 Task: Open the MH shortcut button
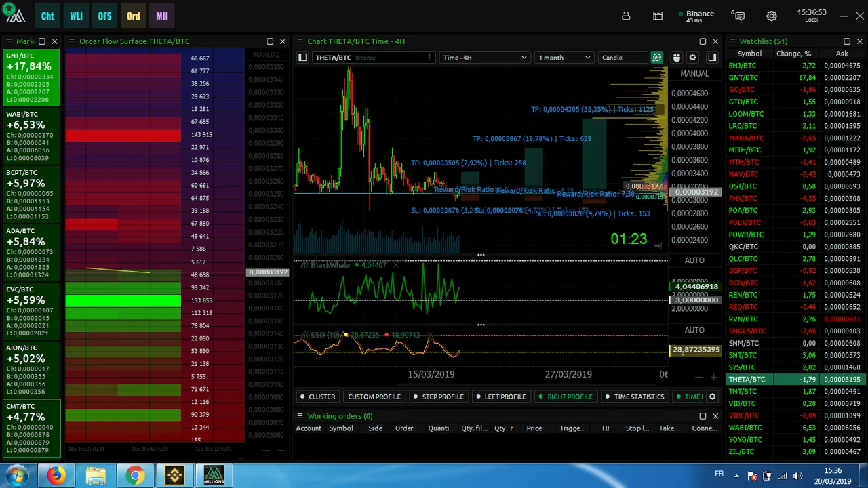162,16
